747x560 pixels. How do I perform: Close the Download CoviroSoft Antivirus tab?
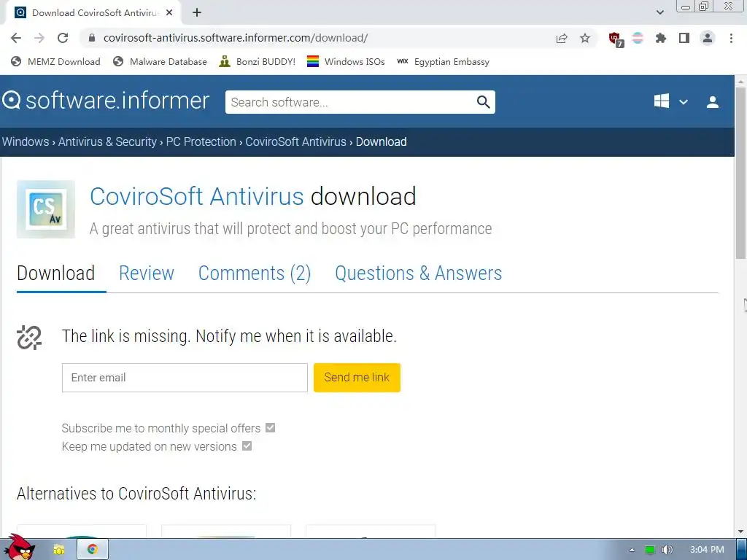click(169, 13)
